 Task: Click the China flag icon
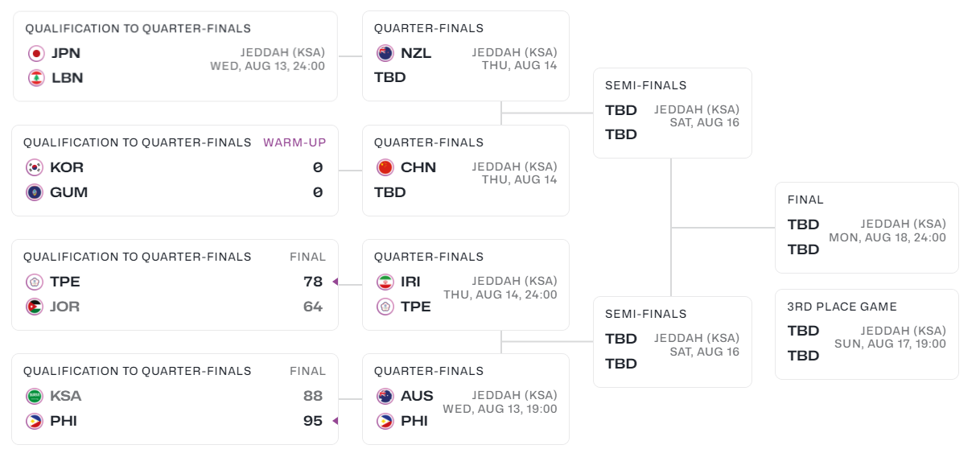pos(385,167)
